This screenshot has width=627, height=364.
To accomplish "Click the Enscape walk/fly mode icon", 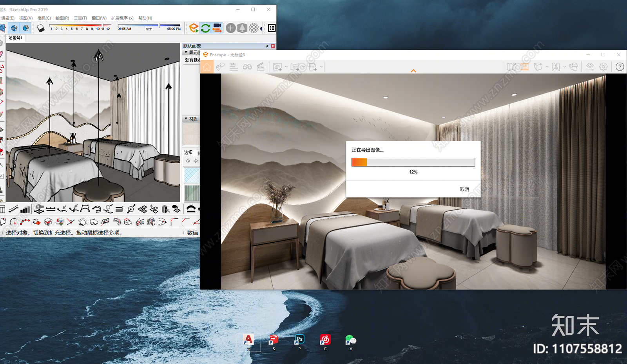I will [x=556, y=67].
